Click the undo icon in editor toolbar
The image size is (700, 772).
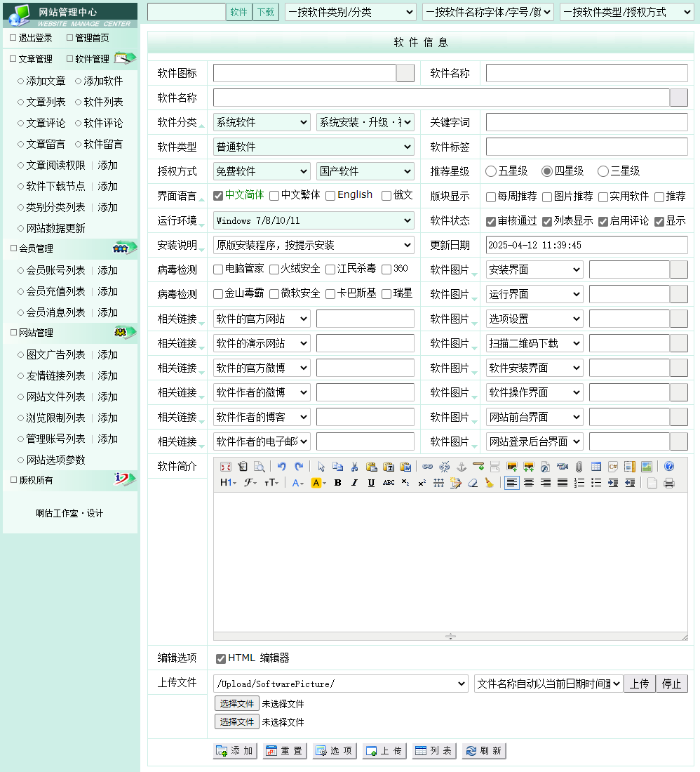click(282, 466)
